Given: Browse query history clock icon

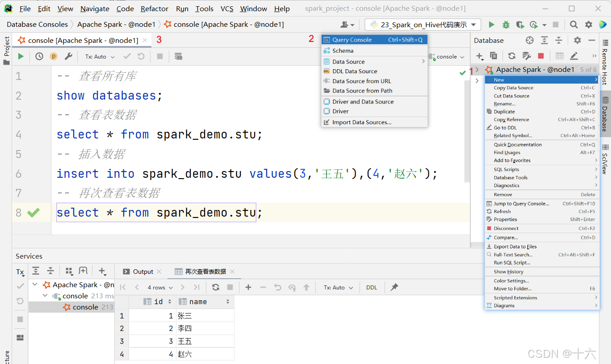Looking at the screenshot, I should (x=39, y=56).
